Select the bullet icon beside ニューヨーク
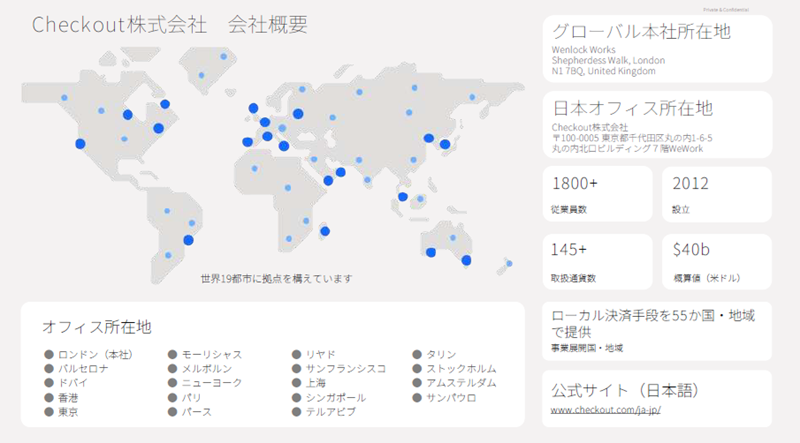Image resolution: width=800 pixels, height=443 pixels. 172,383
